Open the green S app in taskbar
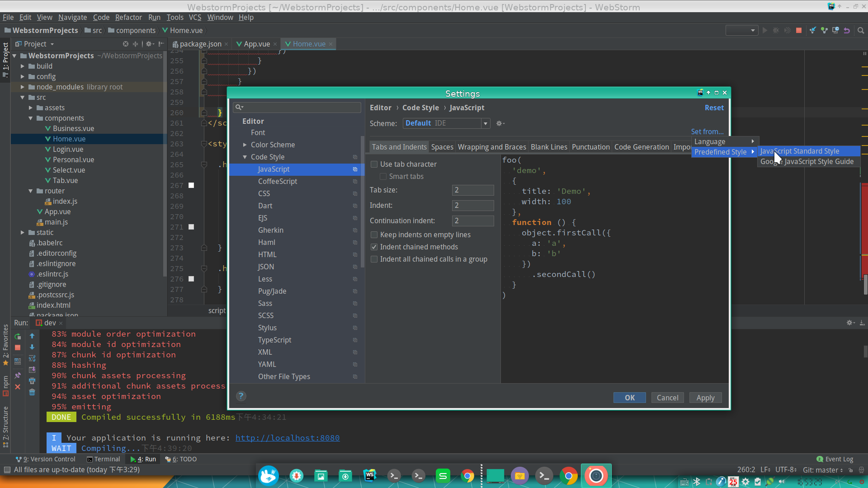This screenshot has height=488, width=868. 443,475
